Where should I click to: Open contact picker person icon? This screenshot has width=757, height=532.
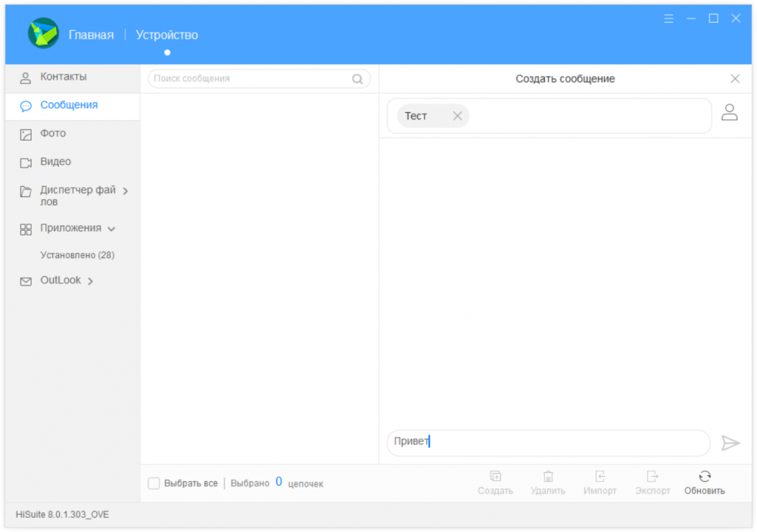tap(729, 113)
